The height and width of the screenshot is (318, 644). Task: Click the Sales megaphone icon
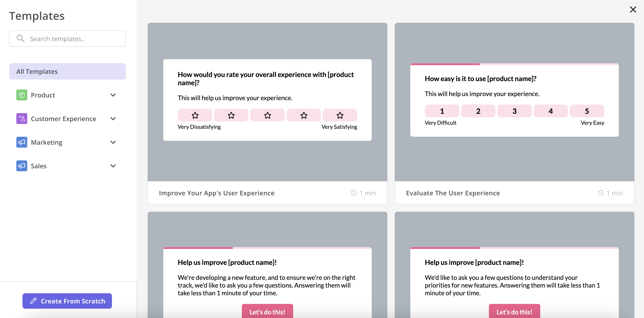[22, 166]
